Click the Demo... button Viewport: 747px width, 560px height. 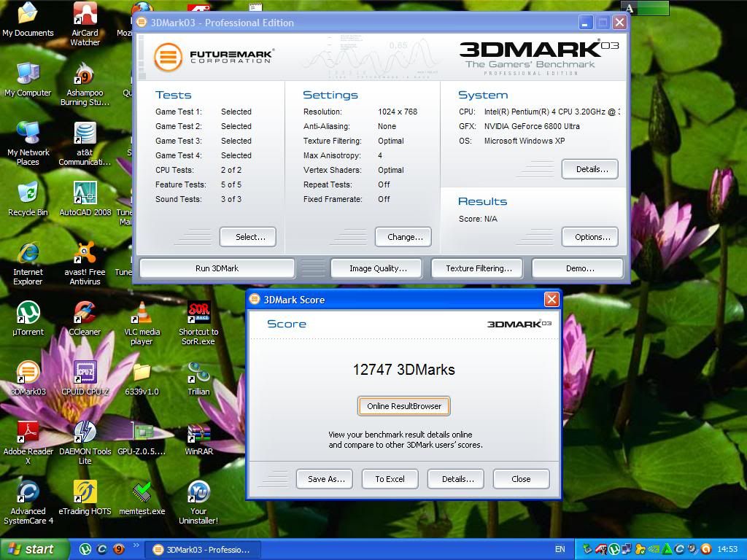[x=578, y=268]
